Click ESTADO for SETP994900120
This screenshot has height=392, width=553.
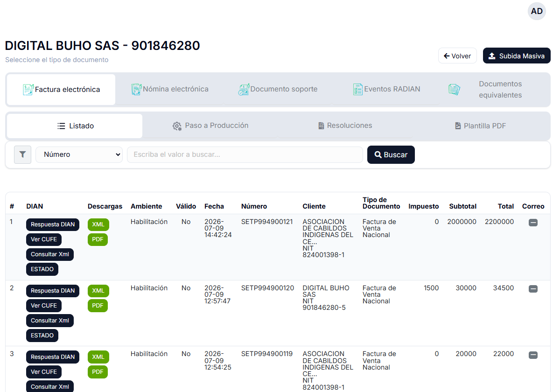coord(42,336)
